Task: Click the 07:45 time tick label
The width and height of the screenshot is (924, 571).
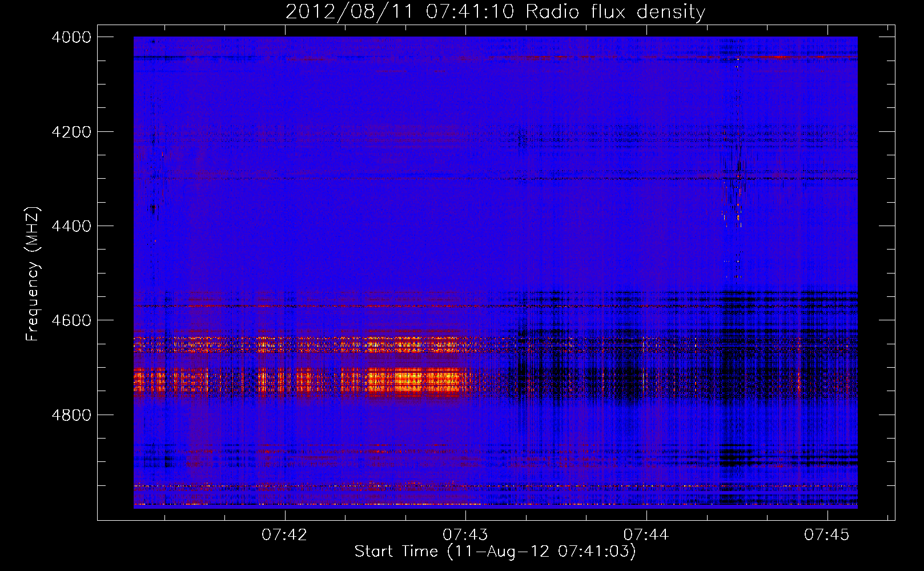Action: 827,535
